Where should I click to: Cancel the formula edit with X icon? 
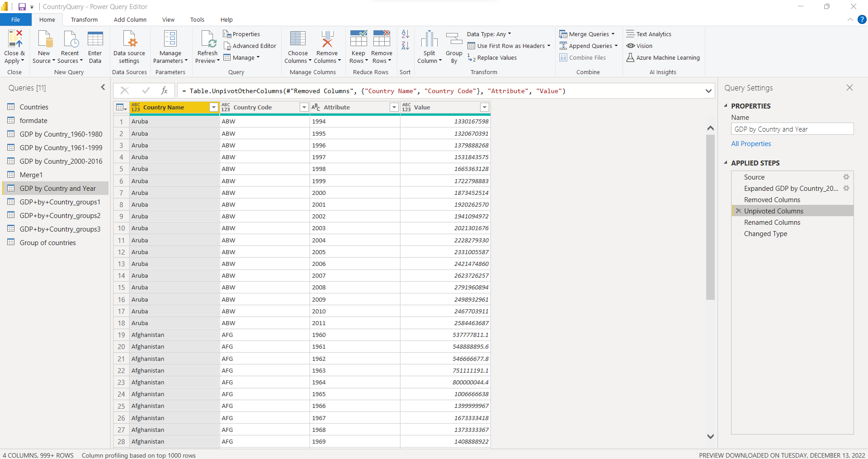124,91
